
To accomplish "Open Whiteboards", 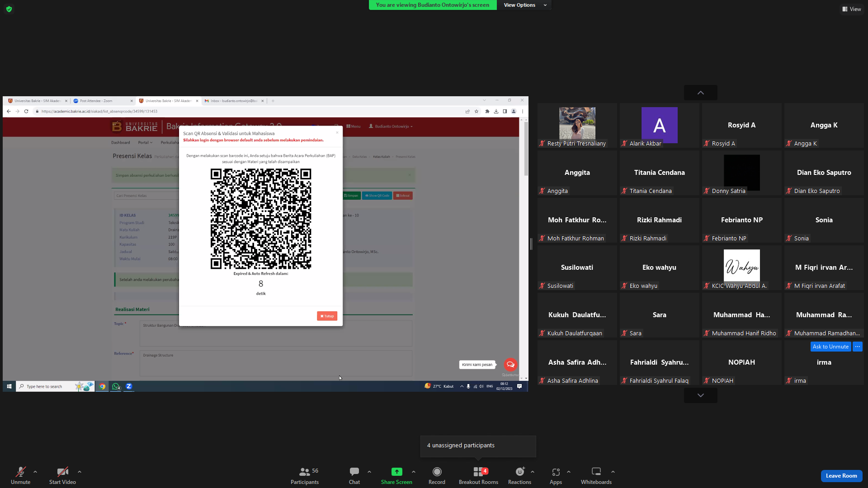I will tap(596, 475).
